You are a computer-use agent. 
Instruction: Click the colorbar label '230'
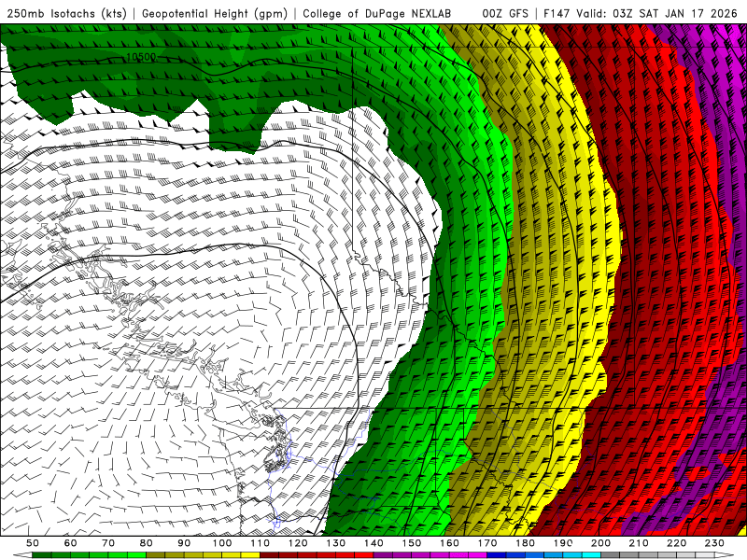pyautogui.click(x=714, y=543)
